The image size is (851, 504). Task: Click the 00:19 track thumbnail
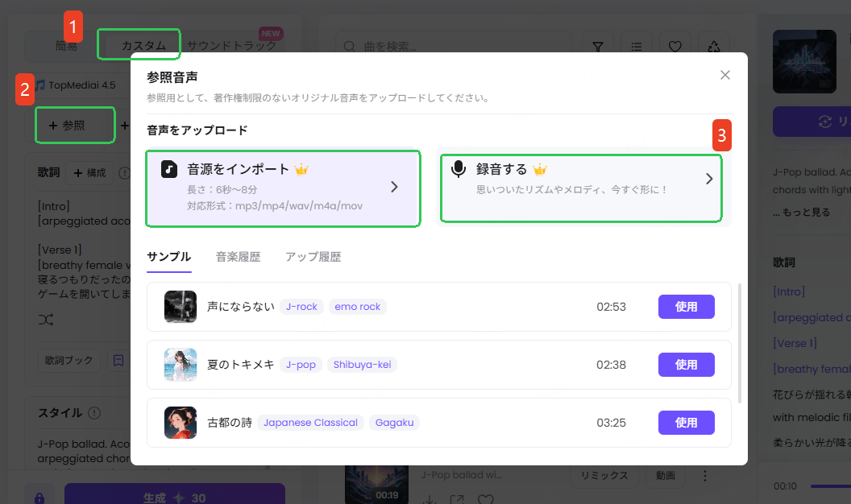point(376,485)
